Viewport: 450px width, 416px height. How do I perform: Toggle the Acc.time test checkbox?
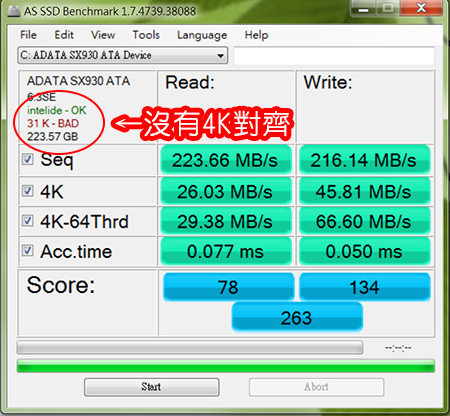pyautogui.click(x=28, y=250)
